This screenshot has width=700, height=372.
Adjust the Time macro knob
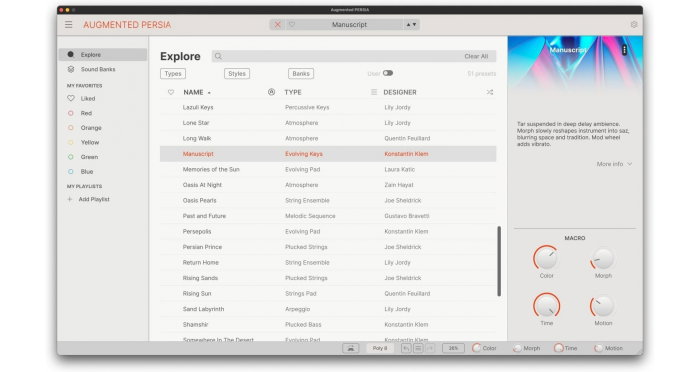tap(546, 306)
